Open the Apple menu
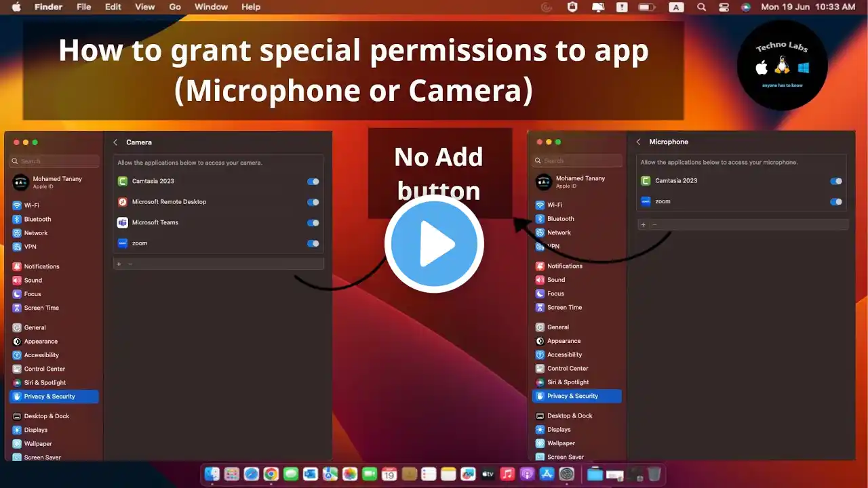The height and width of the screenshot is (488, 868). (x=16, y=7)
